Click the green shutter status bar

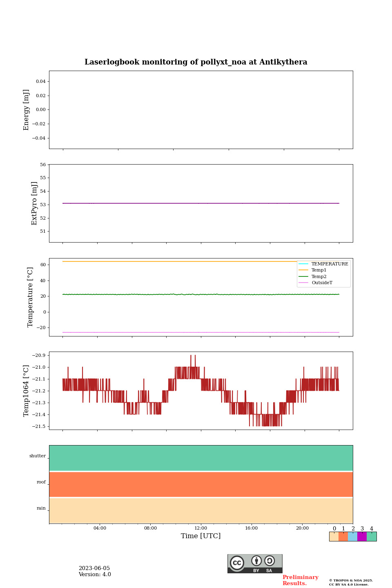point(201,458)
